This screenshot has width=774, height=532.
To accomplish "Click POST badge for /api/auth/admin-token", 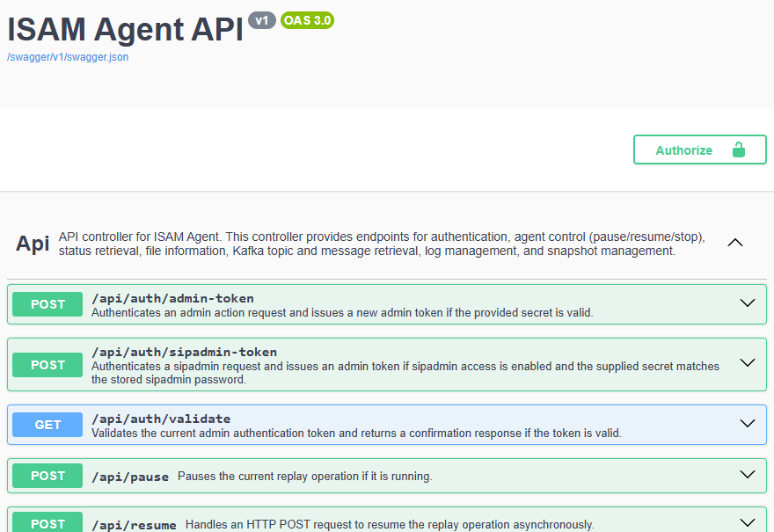I will 47,304.
